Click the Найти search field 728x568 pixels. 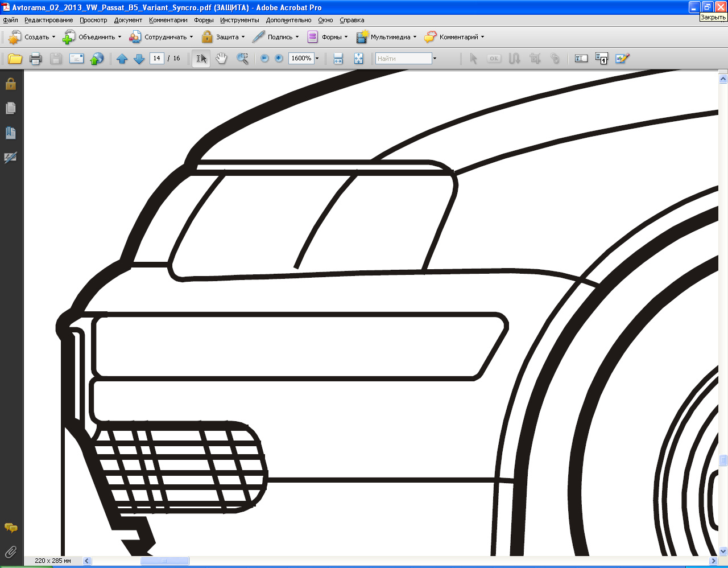404,58
